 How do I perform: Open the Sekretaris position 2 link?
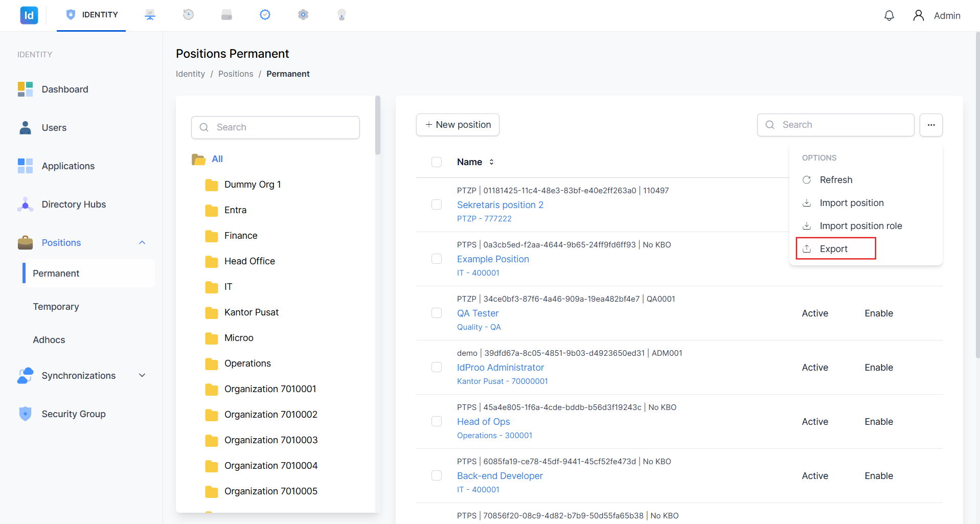click(x=500, y=205)
